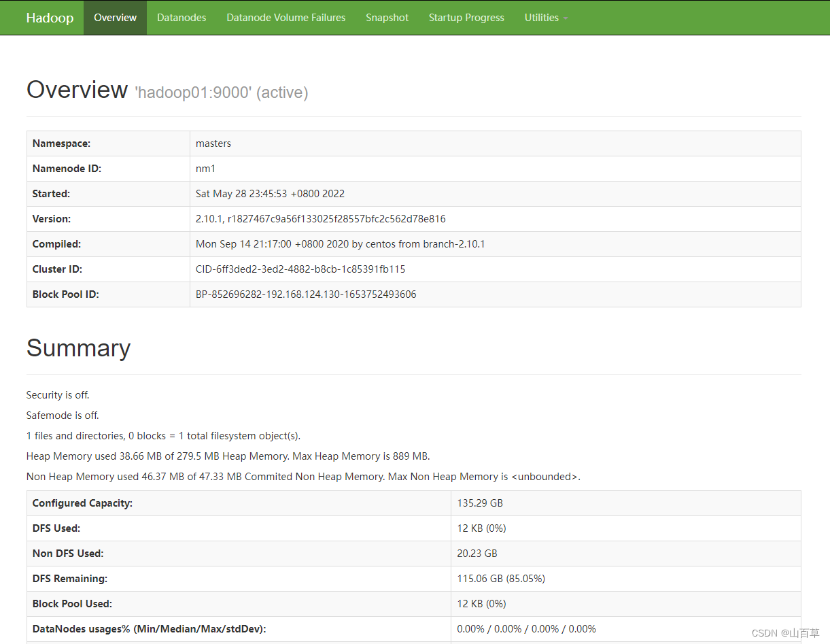Image resolution: width=830 pixels, height=644 pixels.
Task: Click the Compiled: label cell
Action: point(108,244)
